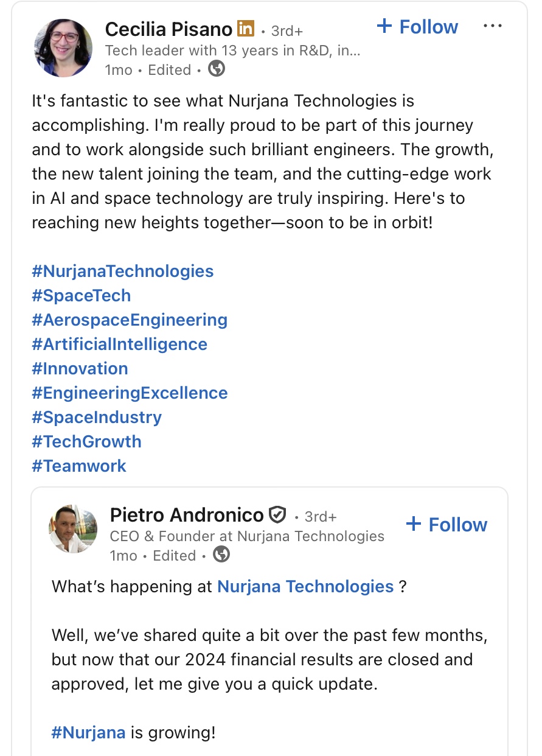The height and width of the screenshot is (756, 542).
Task: Open the #Teamwork hashtag
Action: click(x=79, y=466)
